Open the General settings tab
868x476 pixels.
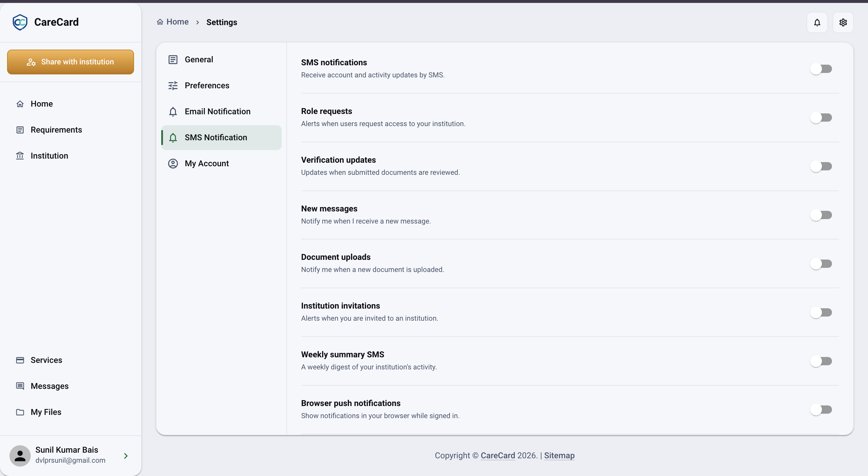(x=221, y=60)
